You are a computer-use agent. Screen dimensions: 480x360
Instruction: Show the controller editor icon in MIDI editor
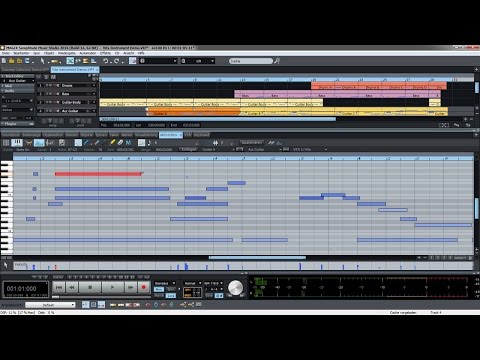(x=39, y=143)
